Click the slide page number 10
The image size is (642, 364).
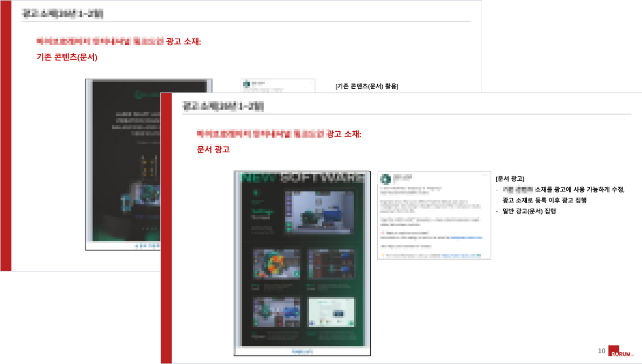[601, 352]
